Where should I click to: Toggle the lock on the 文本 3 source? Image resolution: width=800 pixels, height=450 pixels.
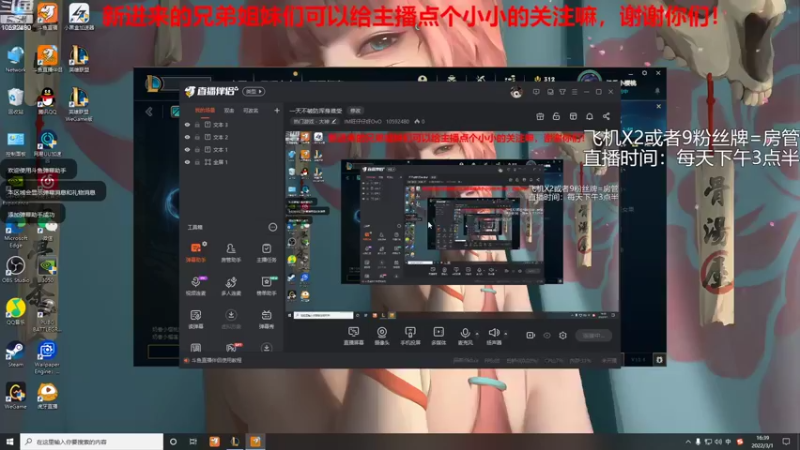click(x=197, y=124)
